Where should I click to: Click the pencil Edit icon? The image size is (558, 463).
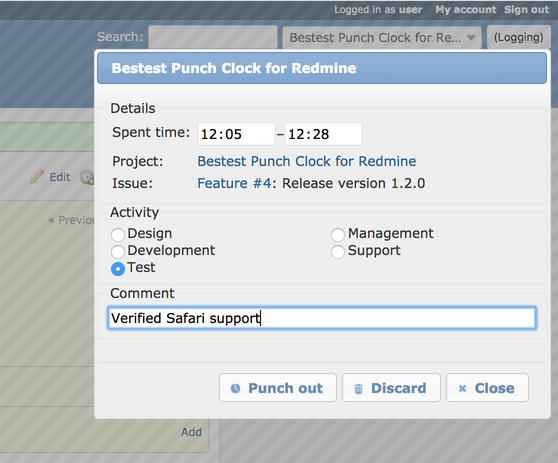point(37,177)
